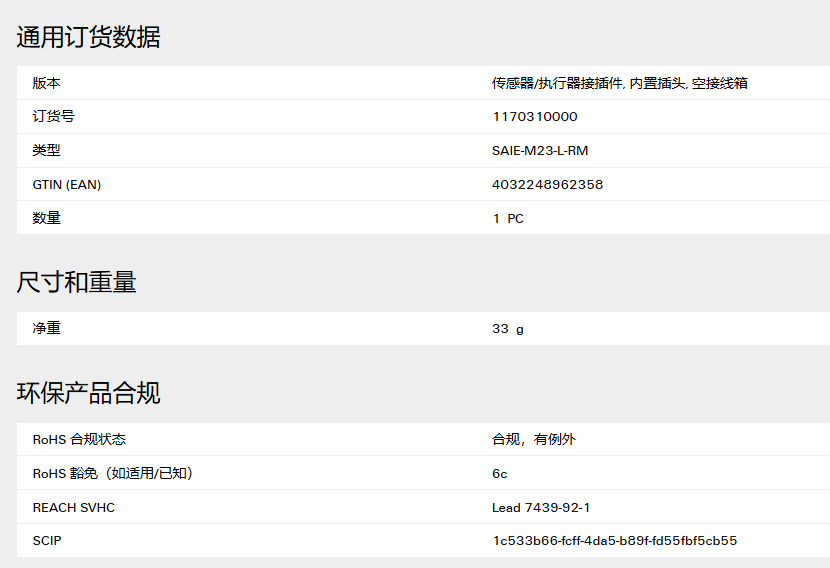Image resolution: width=830 pixels, height=568 pixels.
Task: Select the heading 通用订货数据
Action: tap(88, 37)
